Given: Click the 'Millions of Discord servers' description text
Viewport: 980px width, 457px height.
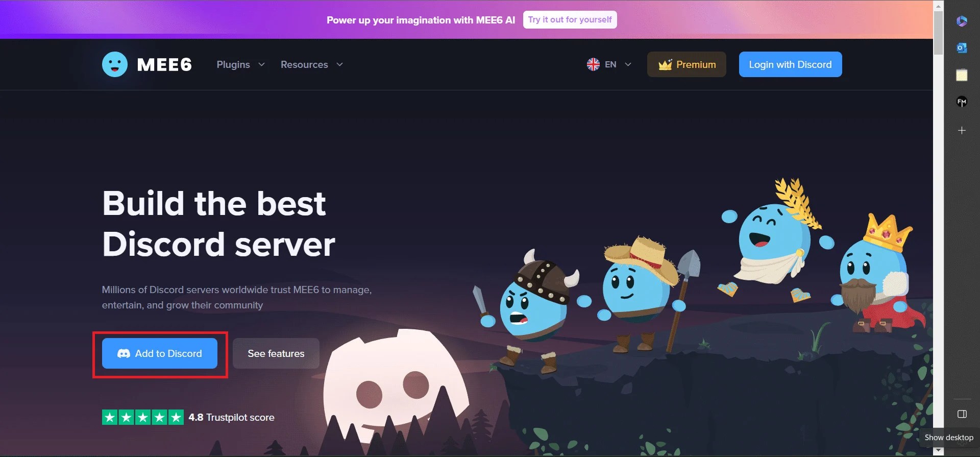Looking at the screenshot, I should coord(237,297).
